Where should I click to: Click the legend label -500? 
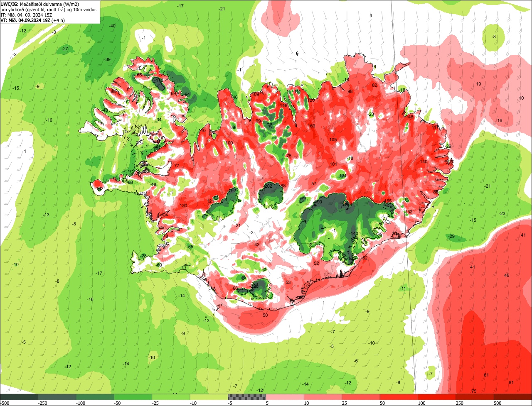click(5, 403)
